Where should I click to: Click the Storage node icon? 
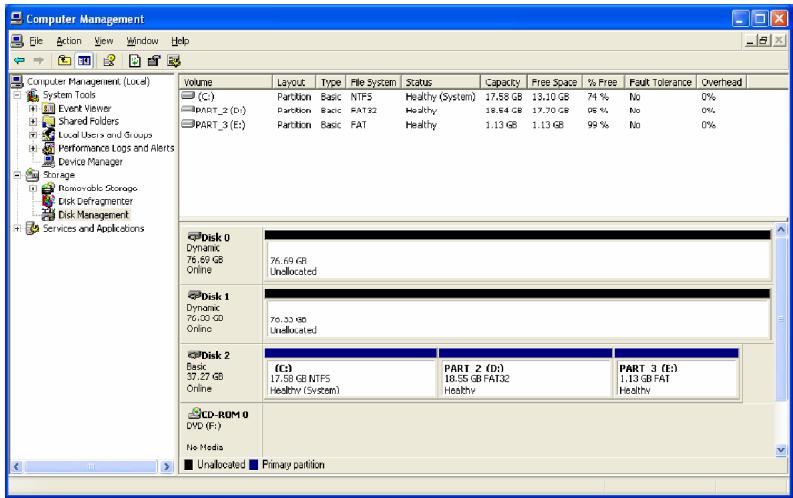coord(32,175)
